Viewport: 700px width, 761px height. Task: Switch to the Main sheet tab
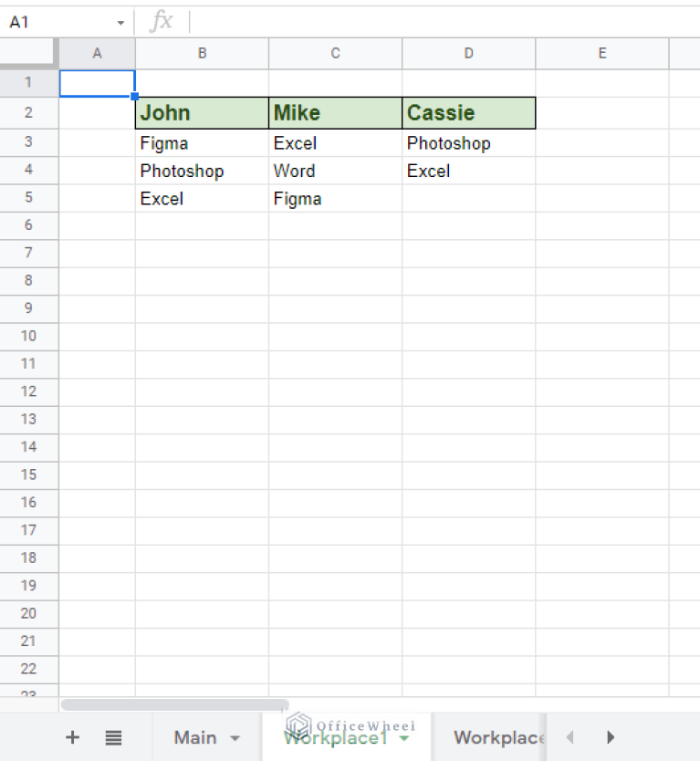195,737
